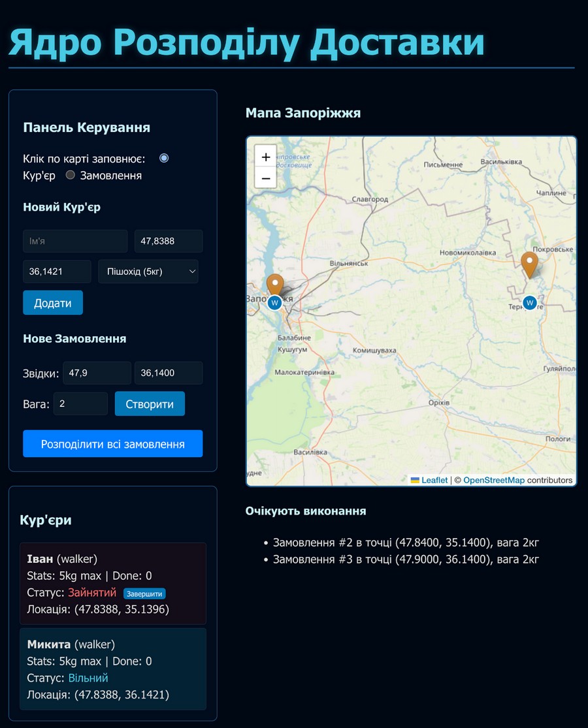Click Розподілити всі замовлення button
The image size is (588, 728).
tap(113, 444)
